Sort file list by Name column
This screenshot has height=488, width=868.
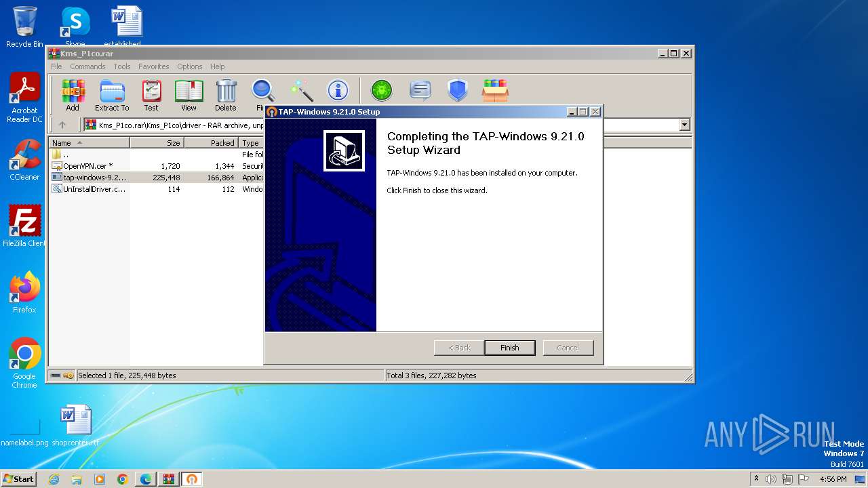tap(90, 143)
